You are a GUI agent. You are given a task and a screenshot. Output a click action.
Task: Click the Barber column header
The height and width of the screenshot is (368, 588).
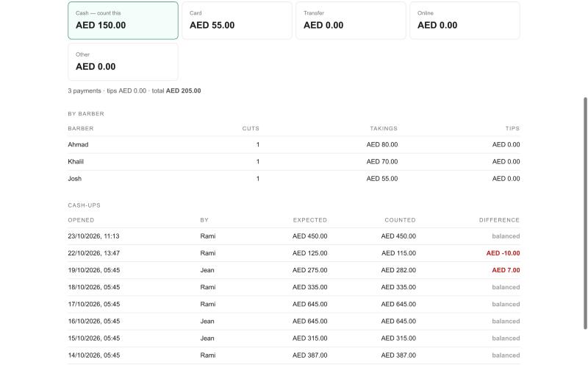[x=81, y=128]
